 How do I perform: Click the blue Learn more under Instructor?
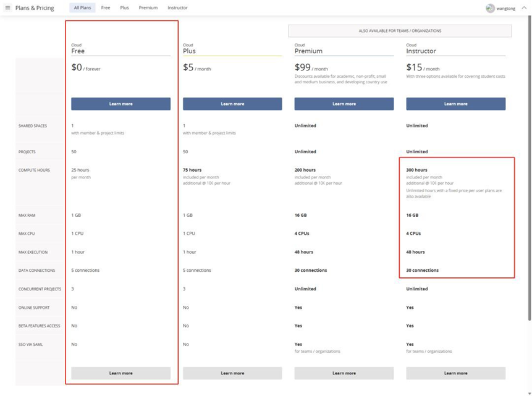point(455,104)
